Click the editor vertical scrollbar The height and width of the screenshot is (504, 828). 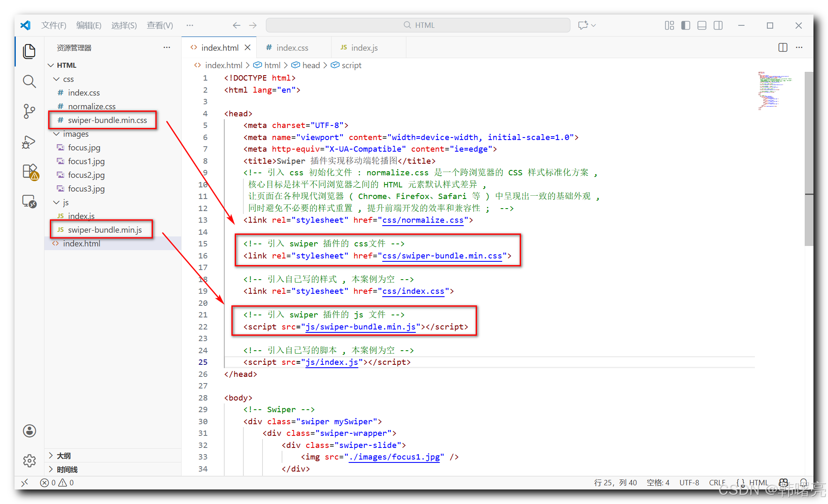pyautogui.click(x=808, y=158)
